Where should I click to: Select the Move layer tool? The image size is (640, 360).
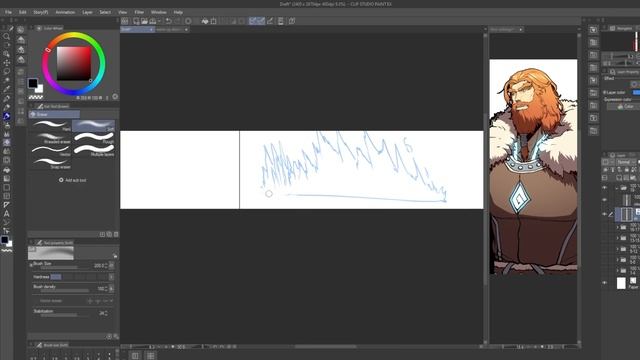point(7,62)
